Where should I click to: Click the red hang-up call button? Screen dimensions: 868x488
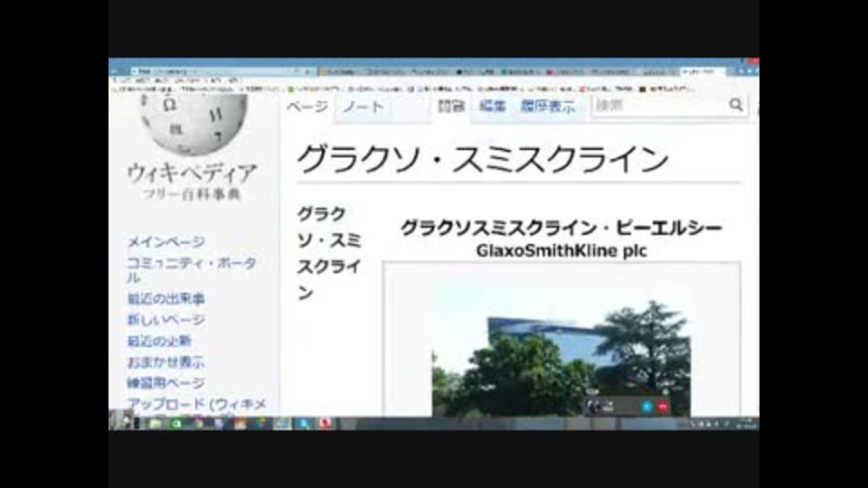coord(663,407)
